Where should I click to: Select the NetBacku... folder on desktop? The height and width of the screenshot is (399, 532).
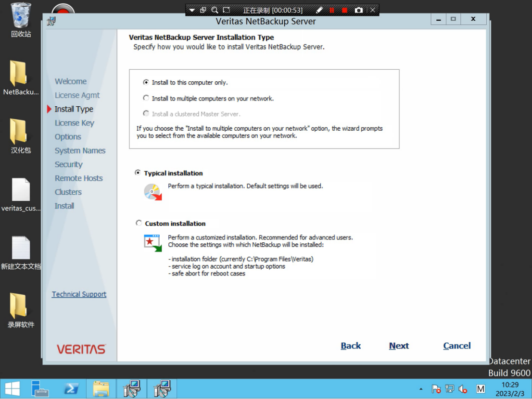21,78
